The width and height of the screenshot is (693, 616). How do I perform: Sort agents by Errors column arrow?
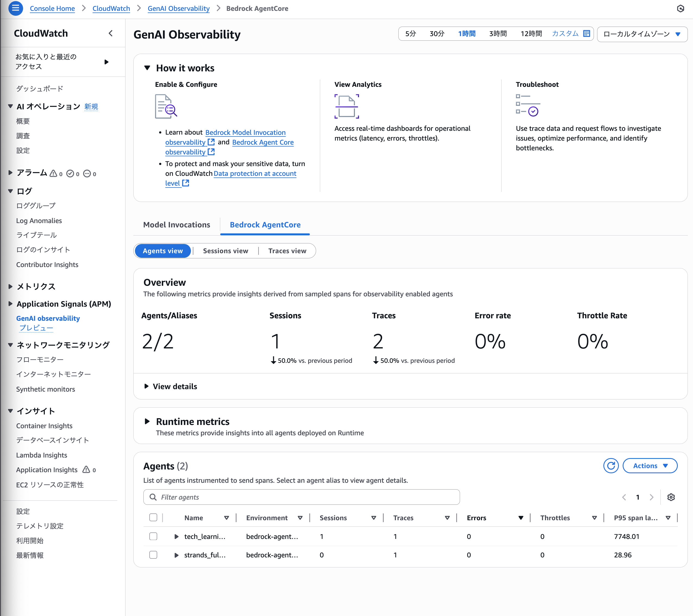[x=521, y=518]
